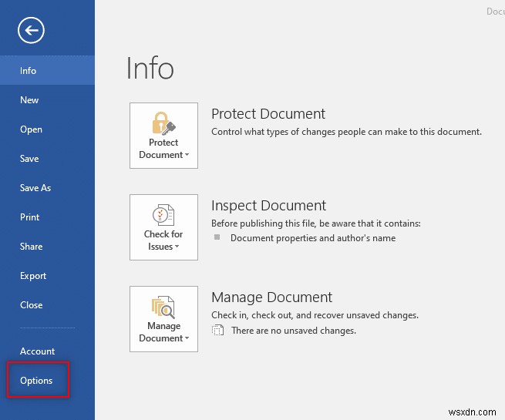Viewport: 505px width, 420px height.
Task: Click Save in the sidebar
Action: (x=47, y=158)
